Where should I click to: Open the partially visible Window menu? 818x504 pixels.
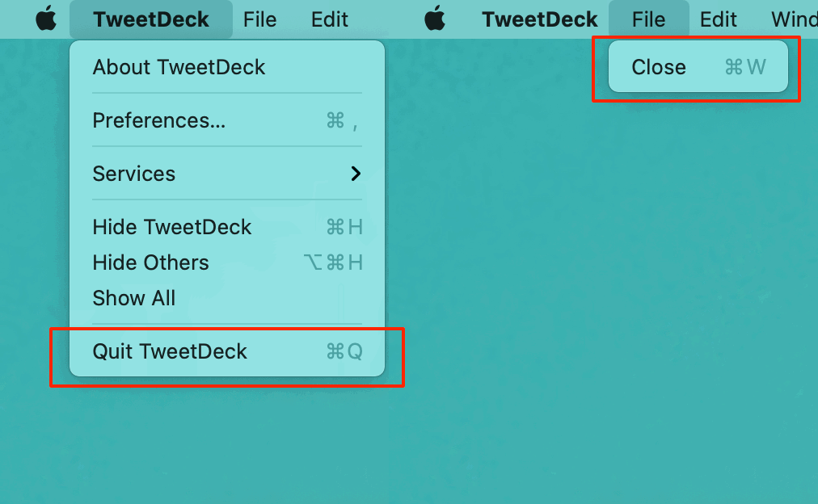point(794,19)
